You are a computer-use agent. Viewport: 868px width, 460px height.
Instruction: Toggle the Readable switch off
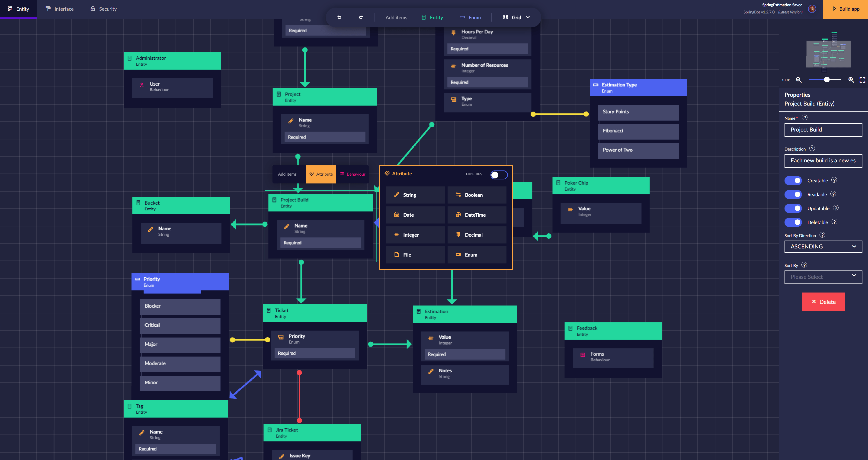(793, 194)
